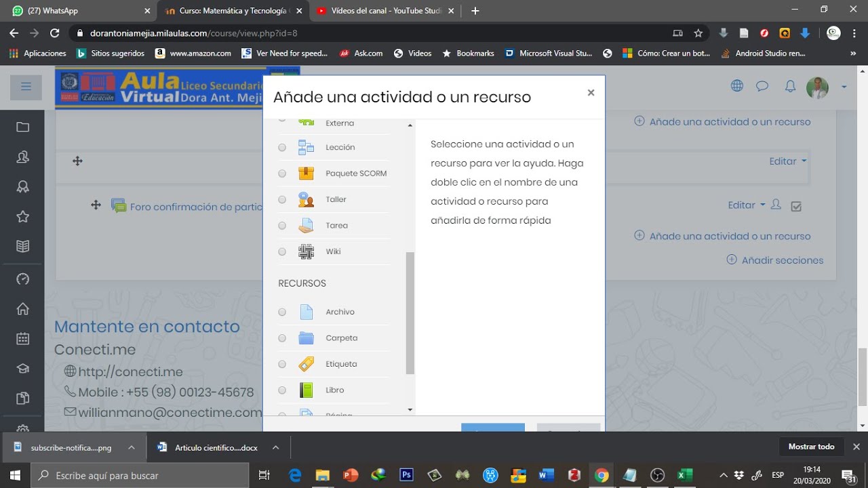This screenshot has width=868, height=488.
Task: Open the www.amazon.com bookmark
Action: click(193, 53)
